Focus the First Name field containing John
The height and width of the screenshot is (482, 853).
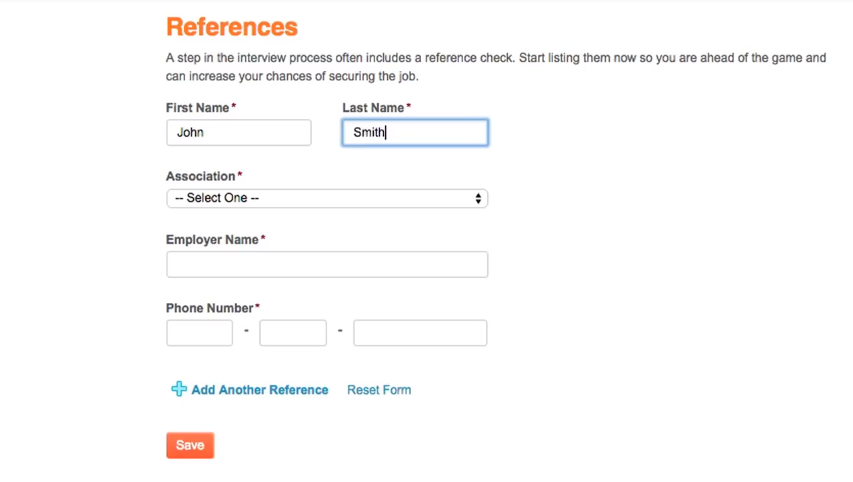[239, 132]
